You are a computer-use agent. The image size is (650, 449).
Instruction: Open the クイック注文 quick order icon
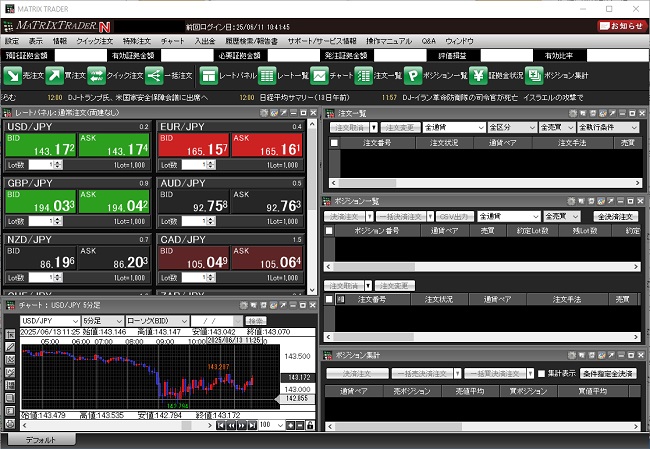point(97,76)
